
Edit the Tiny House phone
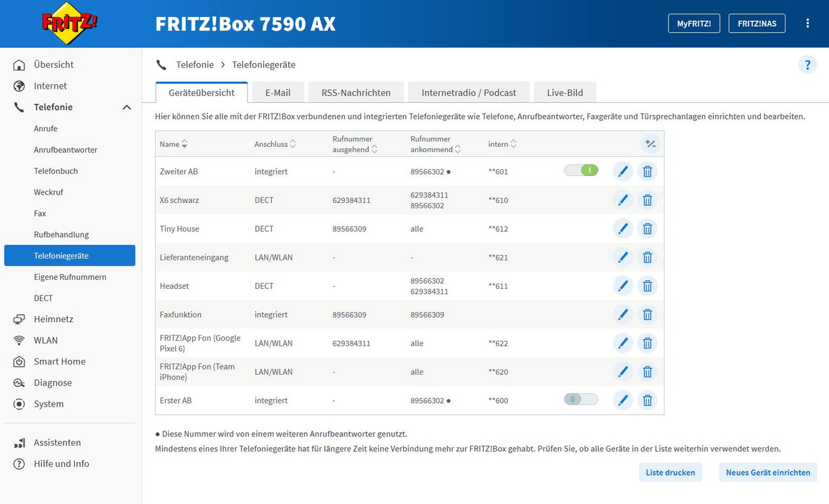tap(623, 229)
